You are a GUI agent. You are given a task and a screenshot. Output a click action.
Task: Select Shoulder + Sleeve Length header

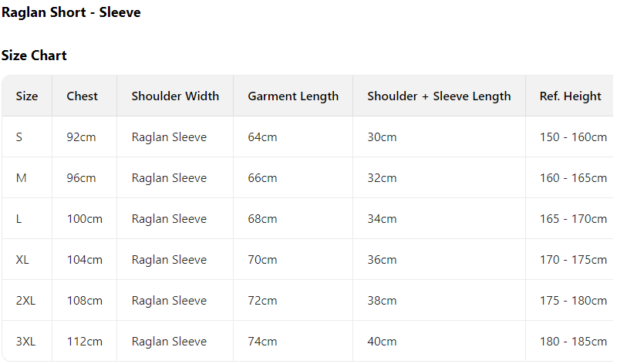click(x=439, y=96)
